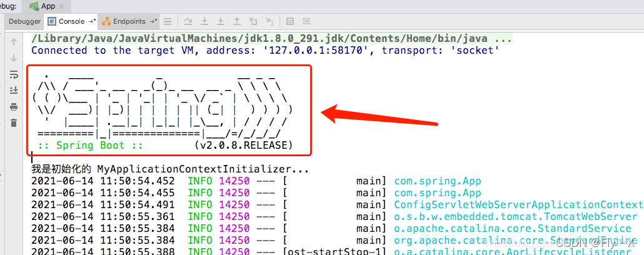Click the Force Step Into icon
This screenshot has height=255, width=644.
coord(221,21)
